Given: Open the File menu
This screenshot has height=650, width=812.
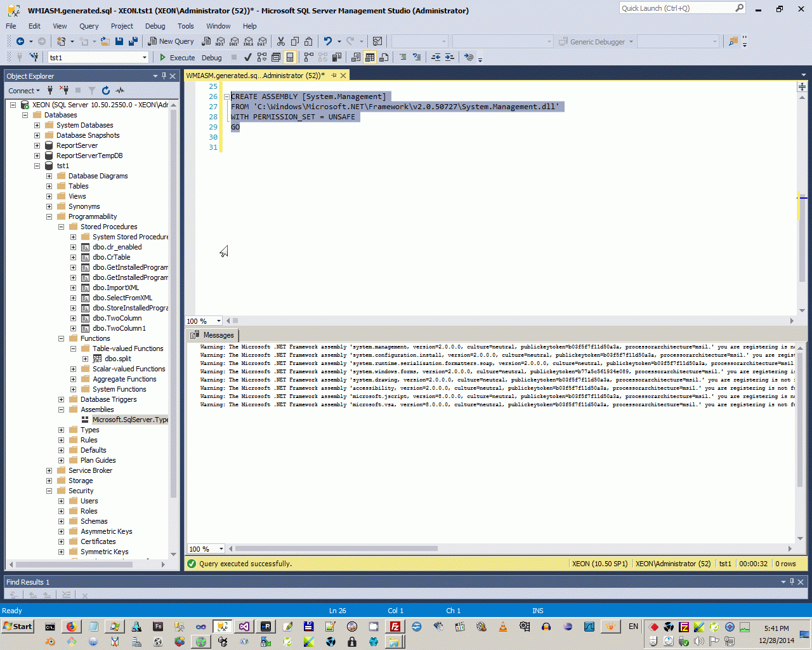Looking at the screenshot, I should coord(11,26).
